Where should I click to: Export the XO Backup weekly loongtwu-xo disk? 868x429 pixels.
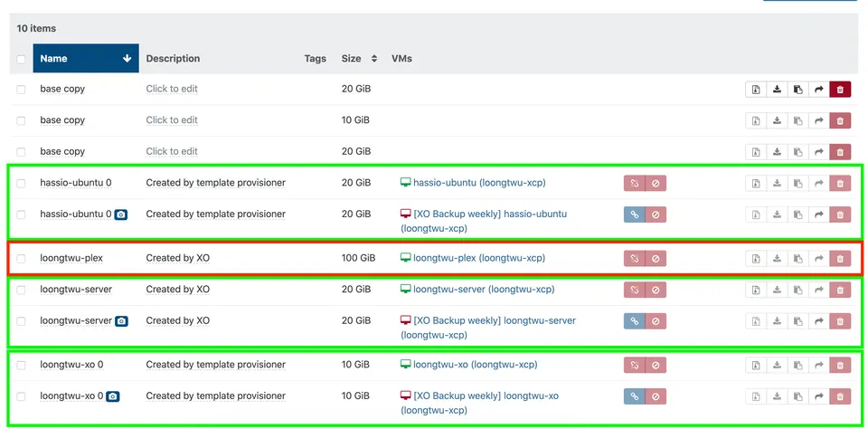pos(777,396)
